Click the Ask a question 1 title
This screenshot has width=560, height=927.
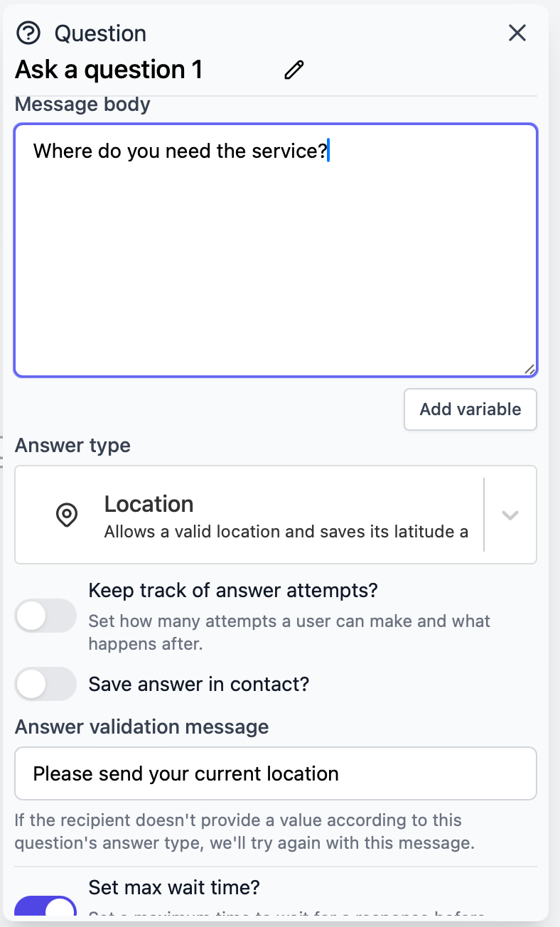(108, 69)
